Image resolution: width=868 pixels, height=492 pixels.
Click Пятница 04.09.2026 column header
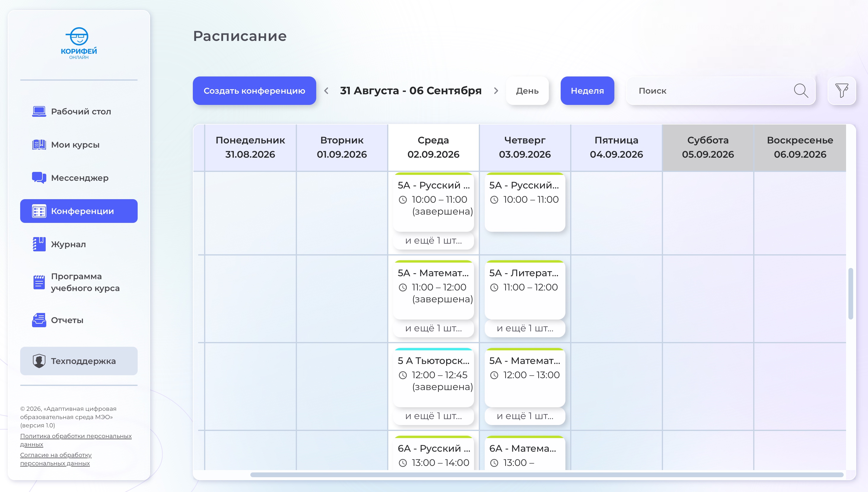pyautogui.click(x=616, y=147)
